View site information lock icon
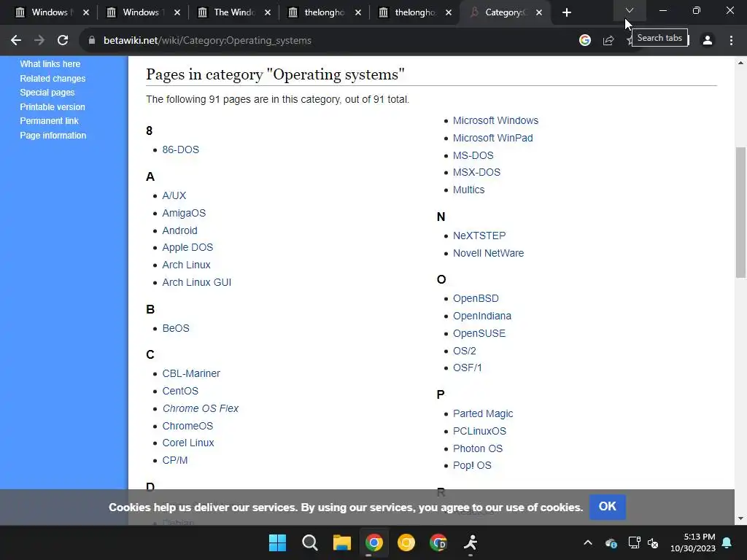Viewport: 747px width, 560px height. coord(92,41)
